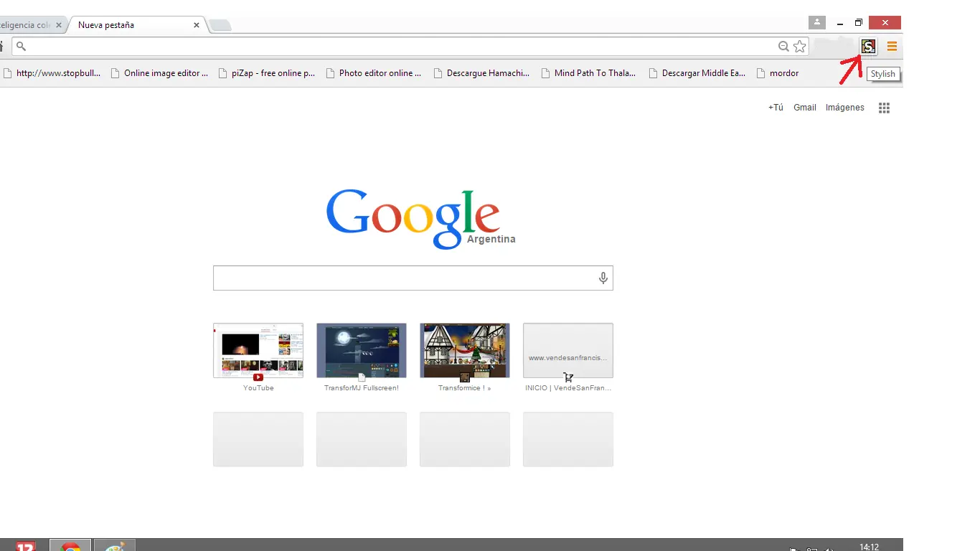Switch to the Nueva pestaña tab
The height and width of the screenshot is (551, 980).
[136, 25]
